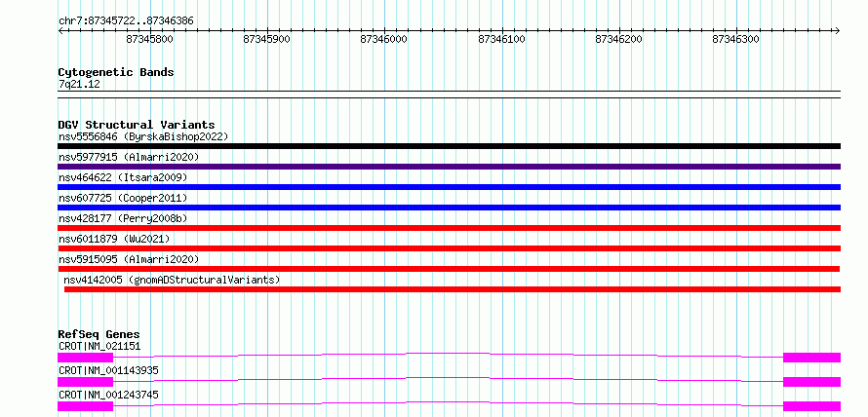Click the chr7:87345722..87346386 coordinate label

pos(126,21)
